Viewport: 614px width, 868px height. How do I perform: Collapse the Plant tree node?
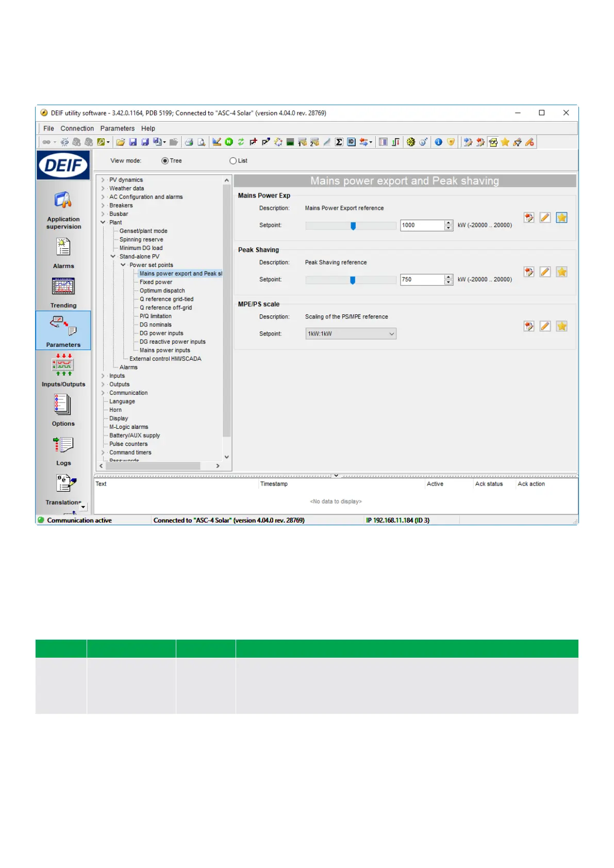click(x=103, y=223)
